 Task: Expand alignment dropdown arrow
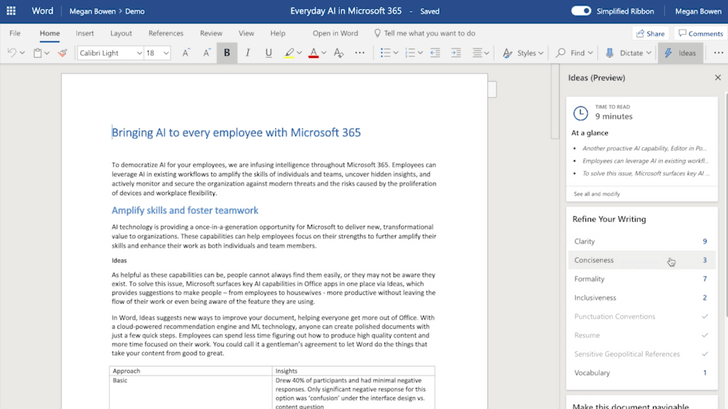487,53
